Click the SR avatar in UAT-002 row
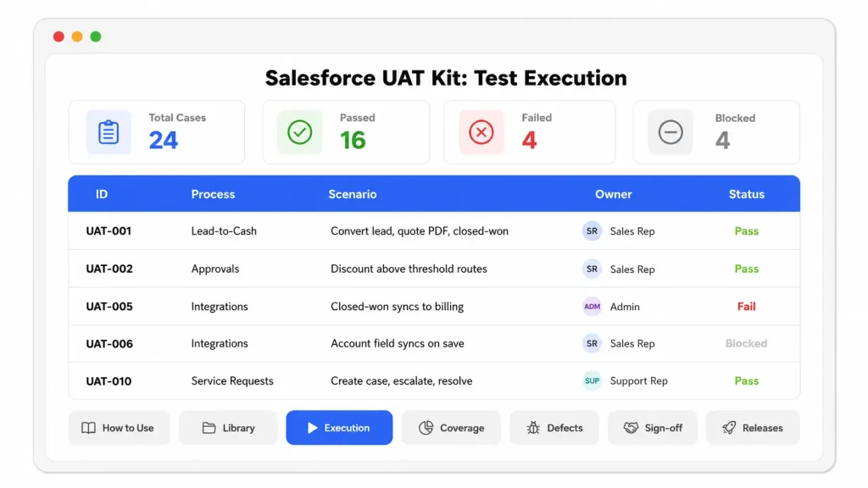This screenshot has height=488, width=868. [592, 269]
